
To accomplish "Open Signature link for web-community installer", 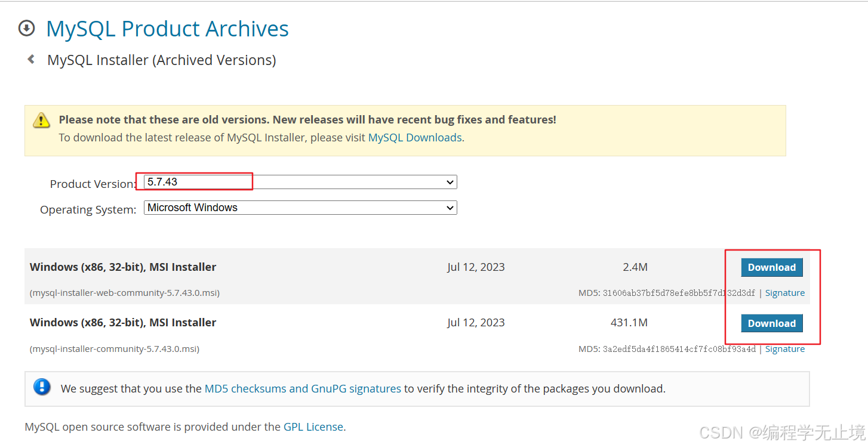I will click(785, 293).
